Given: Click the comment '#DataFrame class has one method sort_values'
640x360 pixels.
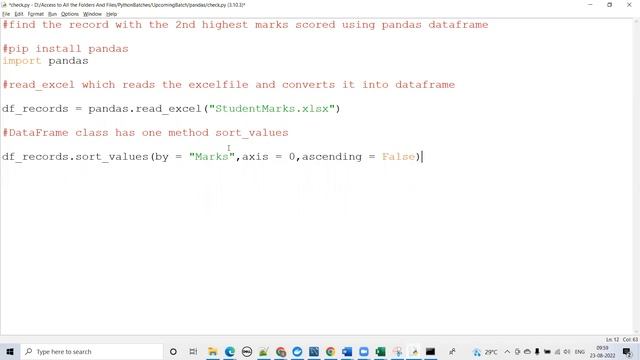Looking at the screenshot, I should click(145, 133).
